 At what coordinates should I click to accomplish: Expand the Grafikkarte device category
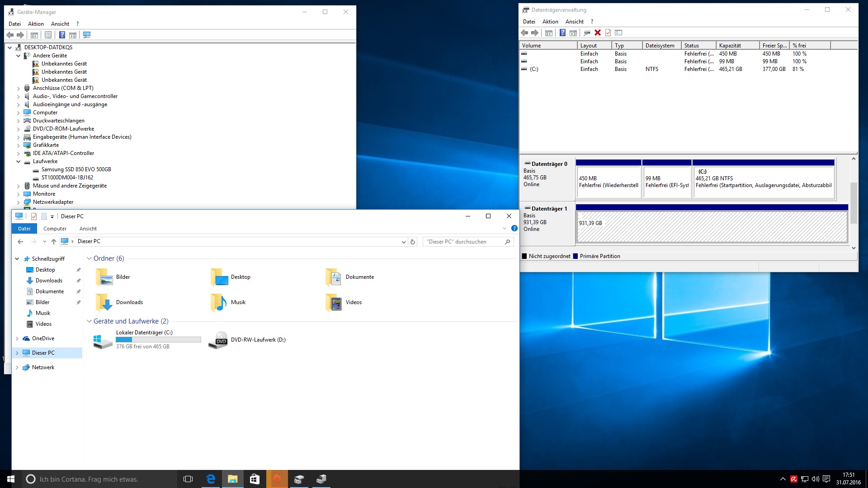pyautogui.click(x=19, y=145)
